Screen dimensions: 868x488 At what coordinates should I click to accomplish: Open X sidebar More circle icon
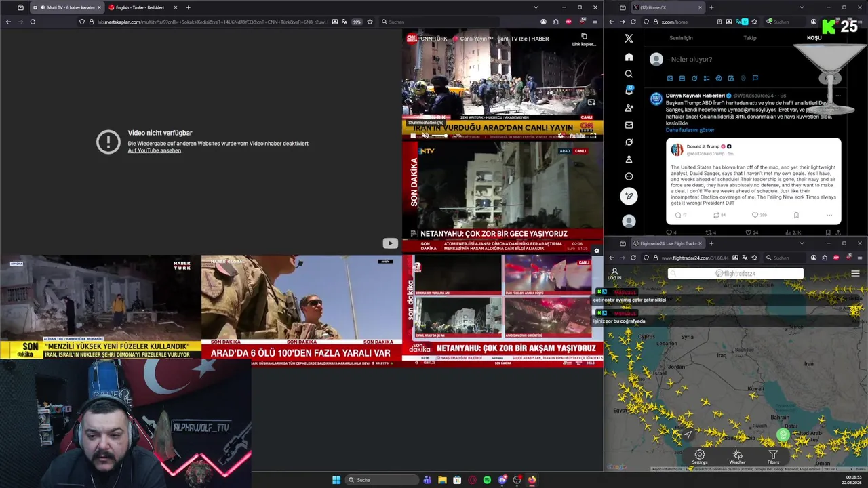629,176
